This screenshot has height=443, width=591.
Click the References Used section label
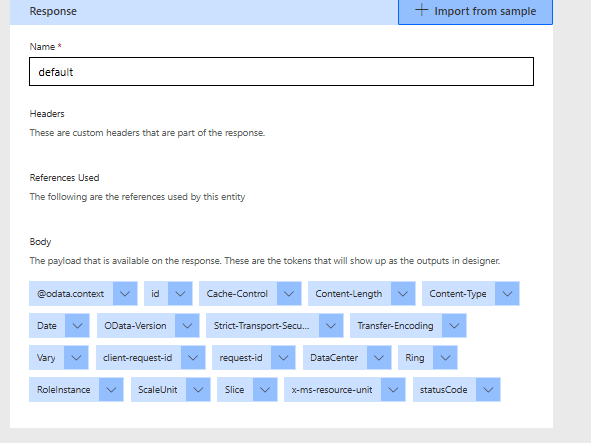tap(64, 178)
